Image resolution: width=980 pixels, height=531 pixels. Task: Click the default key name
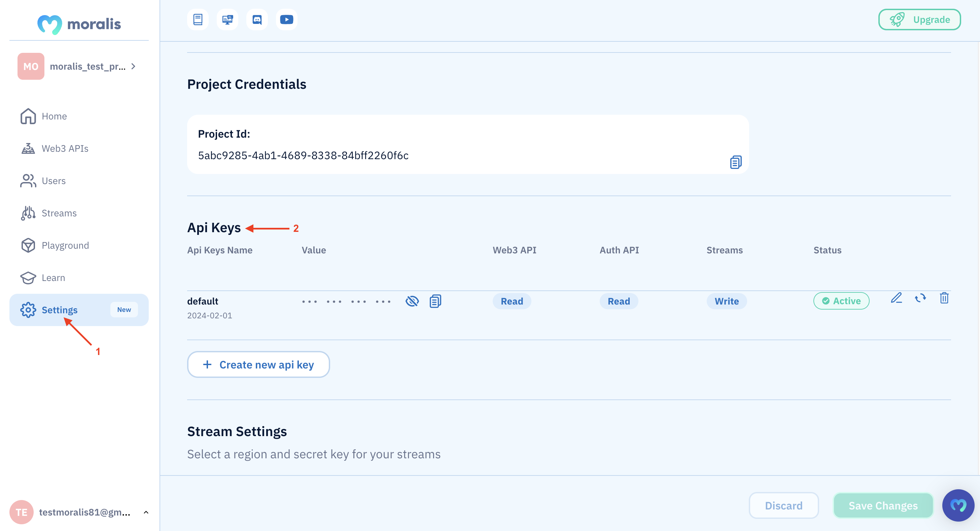(202, 301)
